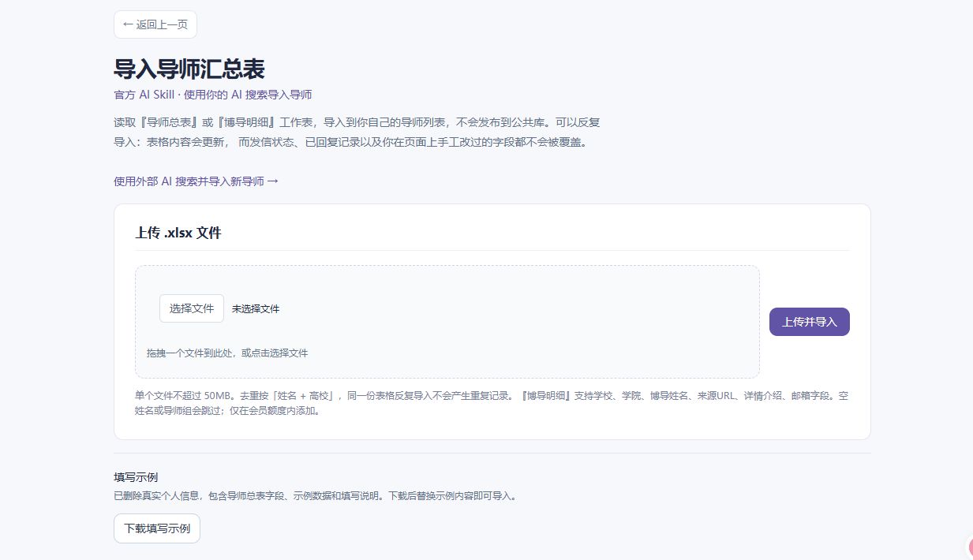This screenshot has height=560, width=973.
Task: Click the 官方 AI Skill subtitle line
Action: click(214, 95)
